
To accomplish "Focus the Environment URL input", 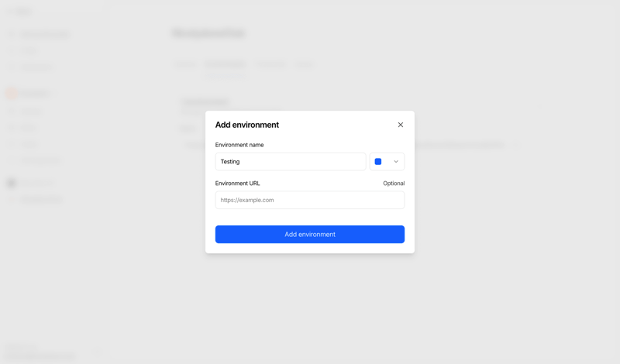I will point(310,200).
